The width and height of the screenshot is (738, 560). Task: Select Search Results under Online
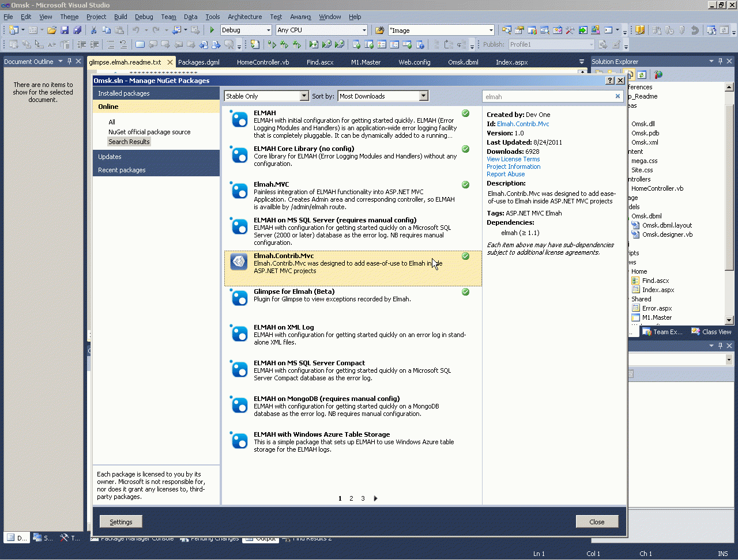pyautogui.click(x=129, y=142)
